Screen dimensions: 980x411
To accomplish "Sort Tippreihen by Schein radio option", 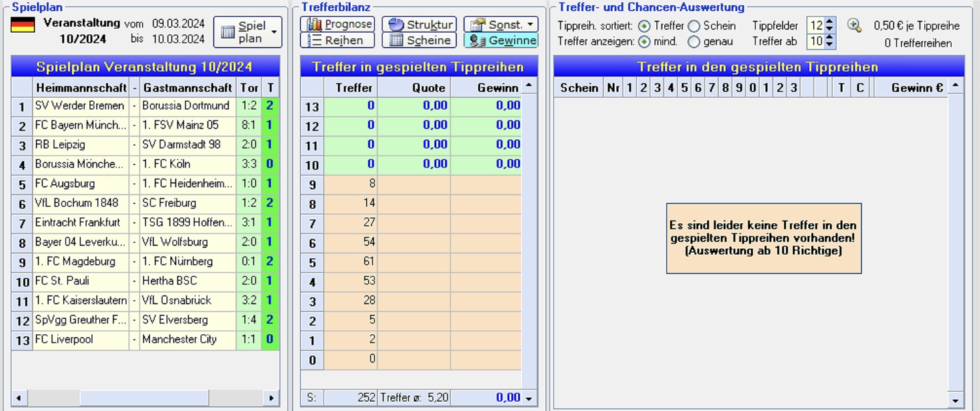I will click(694, 26).
